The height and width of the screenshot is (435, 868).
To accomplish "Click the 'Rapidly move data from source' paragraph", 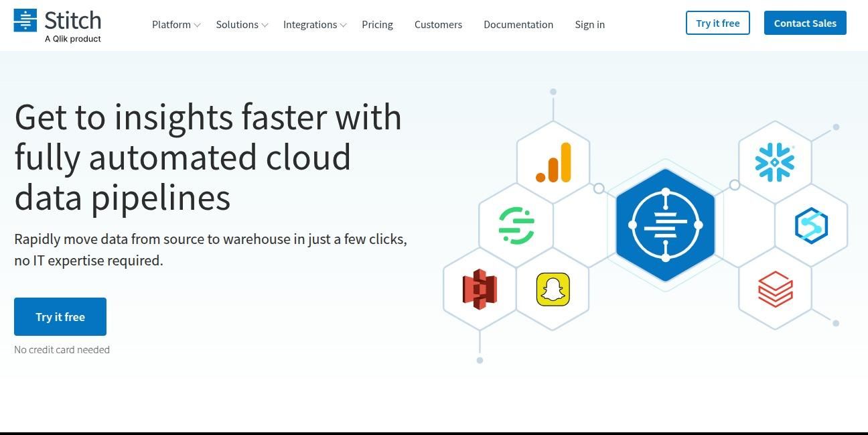I will pyautogui.click(x=210, y=249).
